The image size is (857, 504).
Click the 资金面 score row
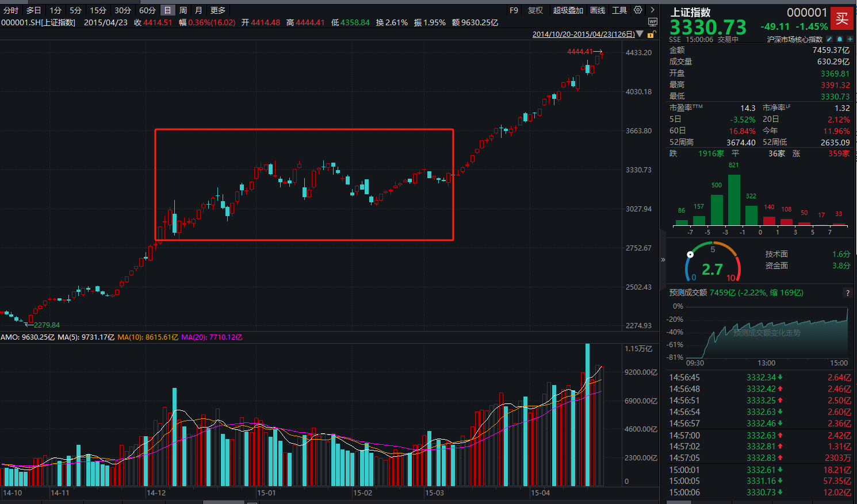click(x=808, y=266)
